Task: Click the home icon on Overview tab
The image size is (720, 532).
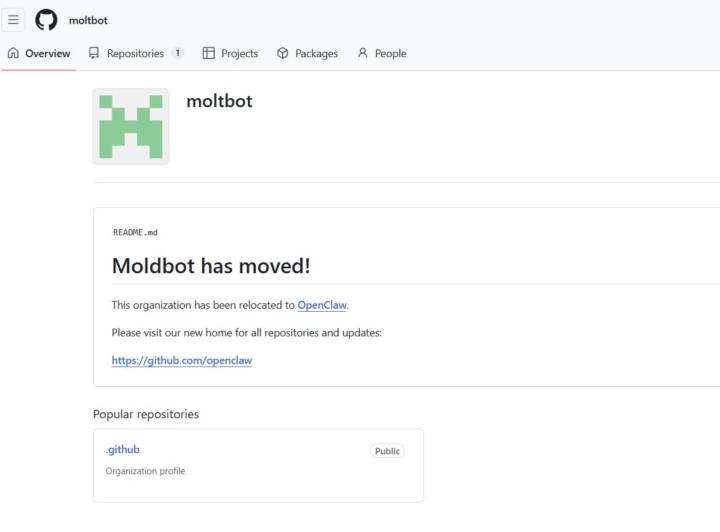Action: pyautogui.click(x=13, y=53)
